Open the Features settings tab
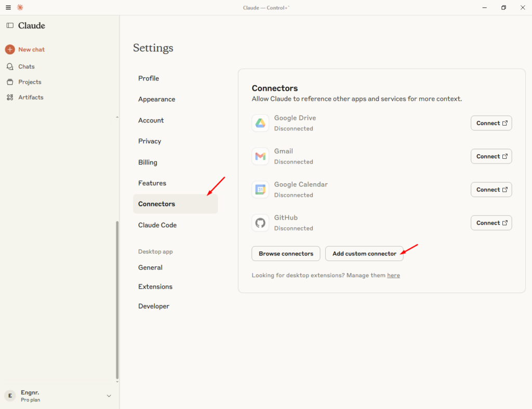The height and width of the screenshot is (409, 532). coord(176,183)
